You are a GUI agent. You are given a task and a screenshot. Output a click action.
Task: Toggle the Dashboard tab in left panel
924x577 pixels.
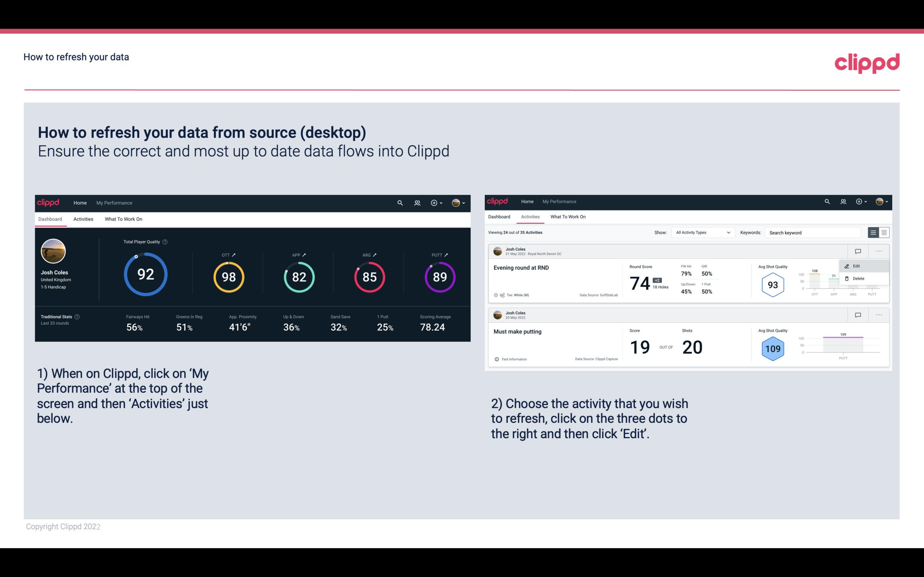(x=50, y=218)
